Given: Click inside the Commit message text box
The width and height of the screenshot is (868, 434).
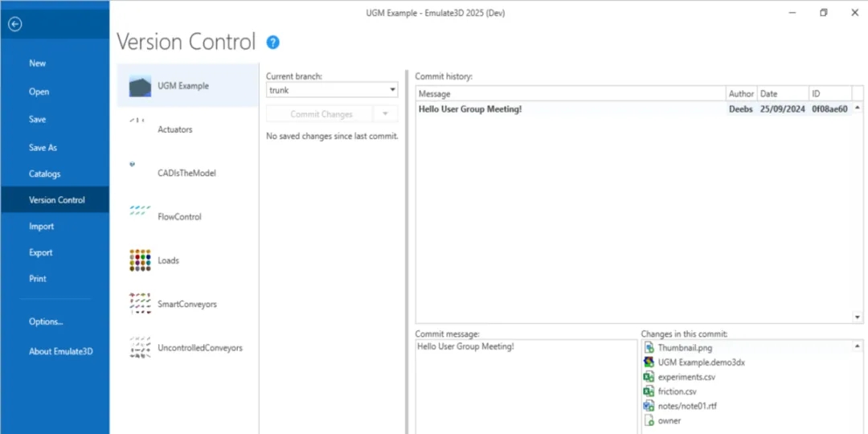Looking at the screenshot, I should (x=526, y=387).
